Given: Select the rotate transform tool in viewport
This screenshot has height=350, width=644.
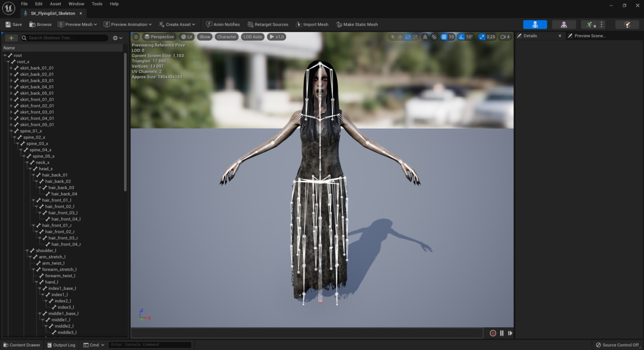Looking at the screenshot, I should pos(408,37).
